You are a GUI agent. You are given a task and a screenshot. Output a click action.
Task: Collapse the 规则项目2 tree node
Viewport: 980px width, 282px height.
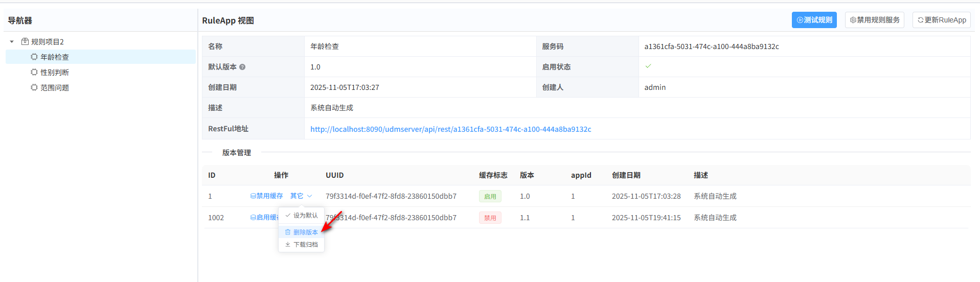[12, 42]
